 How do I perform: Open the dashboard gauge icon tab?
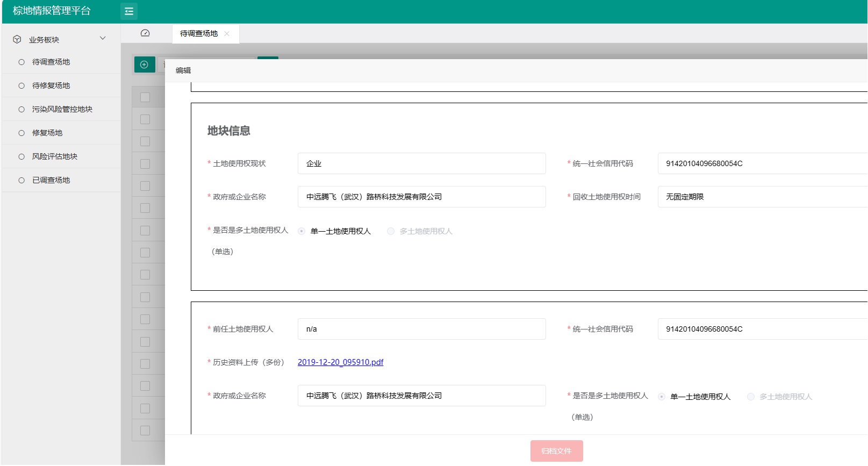[x=145, y=33]
